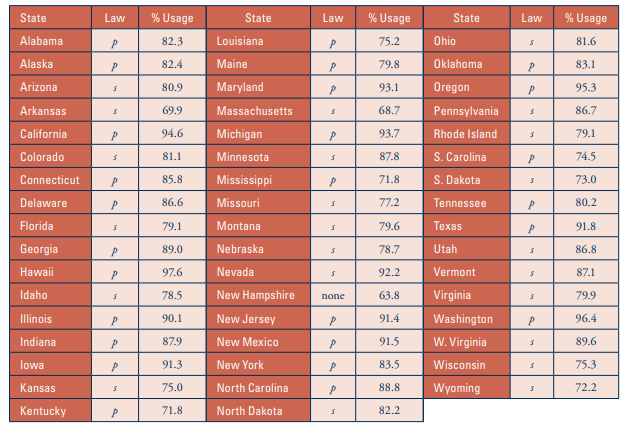
Task: Select the % Usage header above Ohio's value
Action: coord(586,18)
